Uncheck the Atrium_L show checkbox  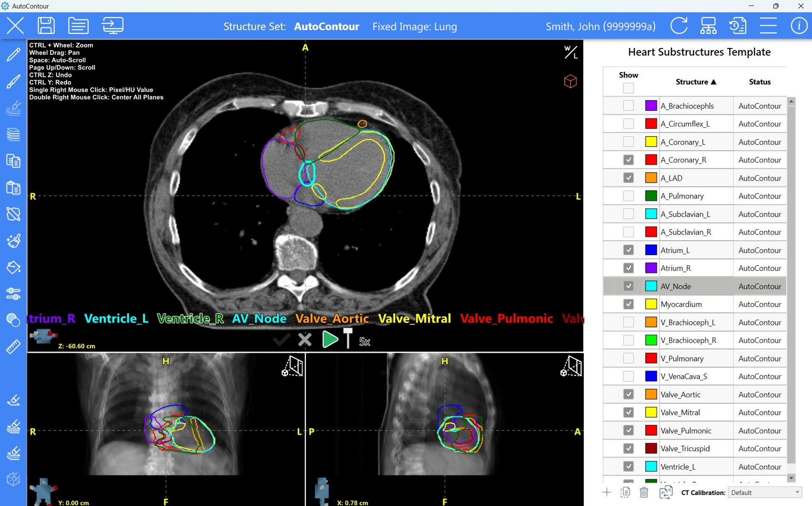tap(628, 250)
